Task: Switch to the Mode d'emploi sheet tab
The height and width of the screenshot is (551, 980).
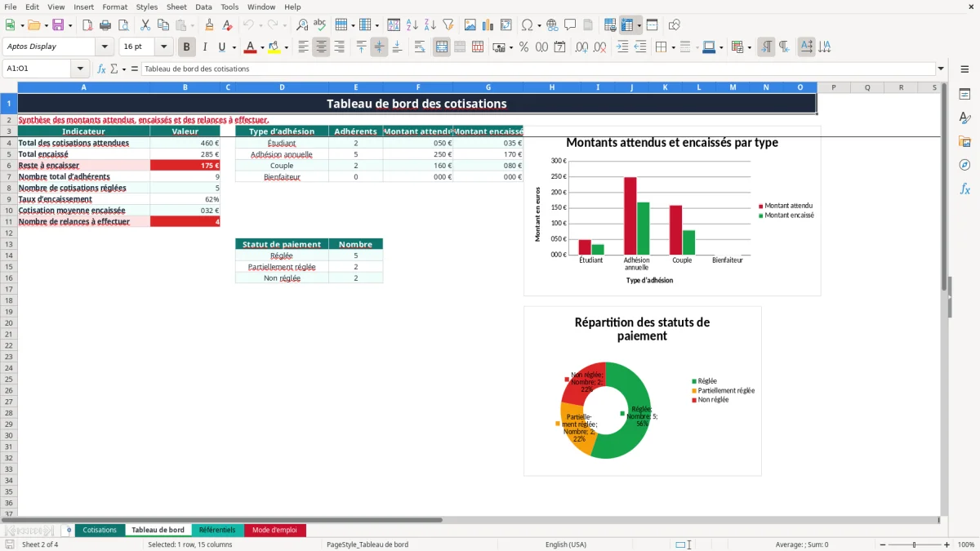Action: click(x=275, y=530)
